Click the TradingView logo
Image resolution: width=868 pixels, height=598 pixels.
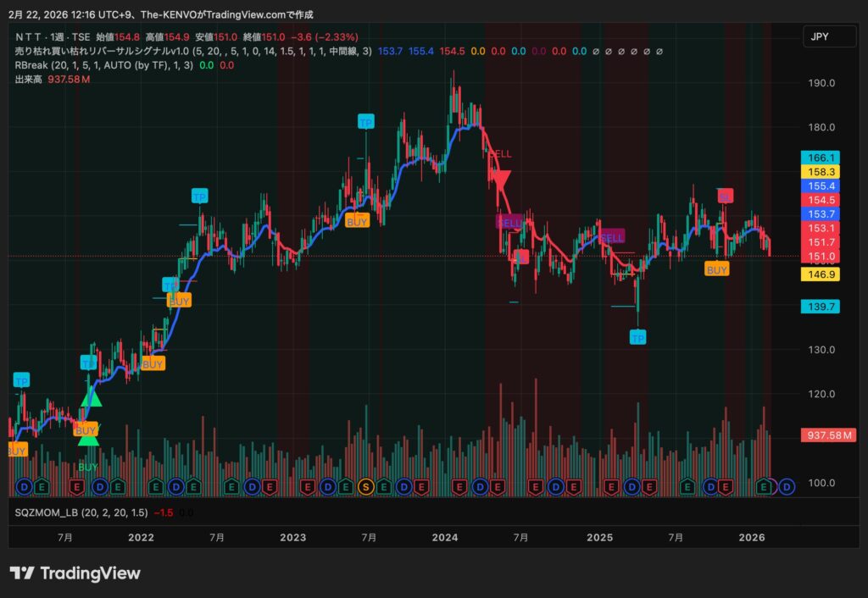pos(75,573)
